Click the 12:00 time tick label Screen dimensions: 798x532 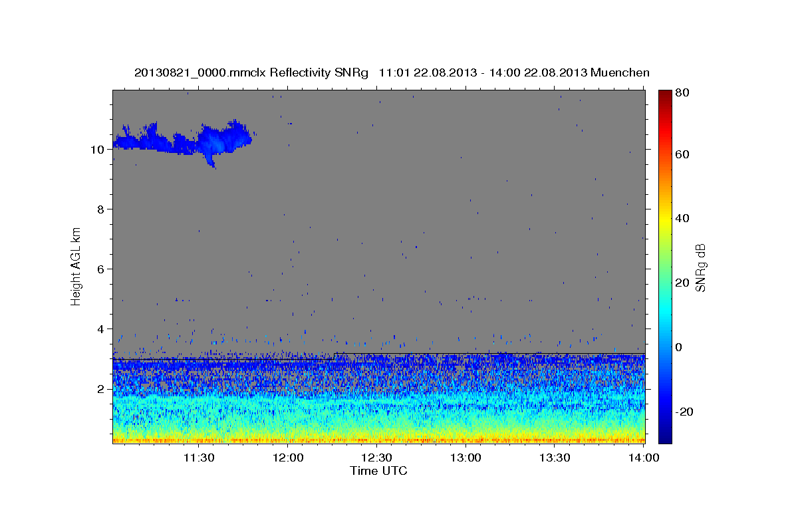pyautogui.click(x=288, y=458)
